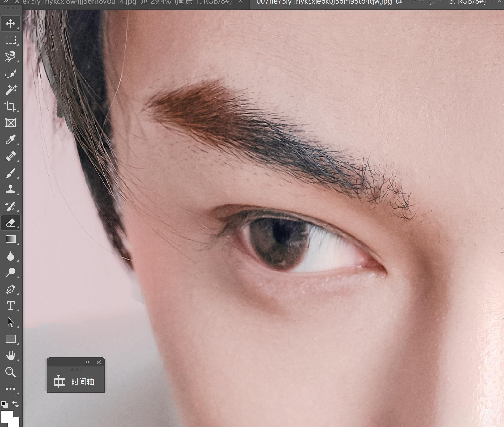This screenshot has width=504, height=427.
Task: Open the background color swatch
Action: pos(16,423)
